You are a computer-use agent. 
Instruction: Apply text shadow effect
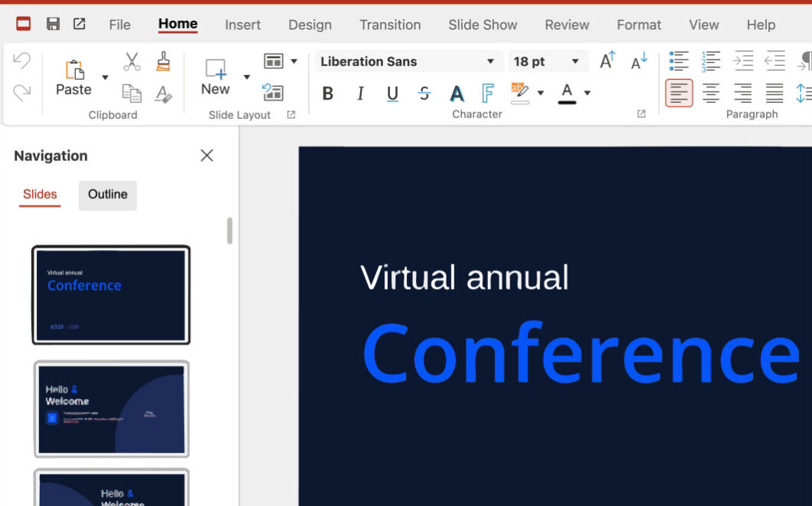coord(457,94)
